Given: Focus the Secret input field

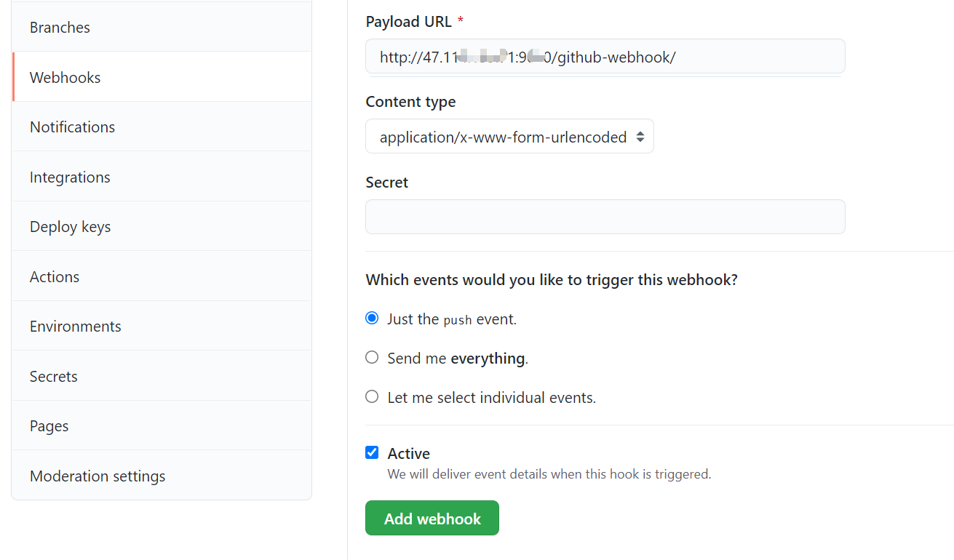Looking at the screenshot, I should 605,217.
